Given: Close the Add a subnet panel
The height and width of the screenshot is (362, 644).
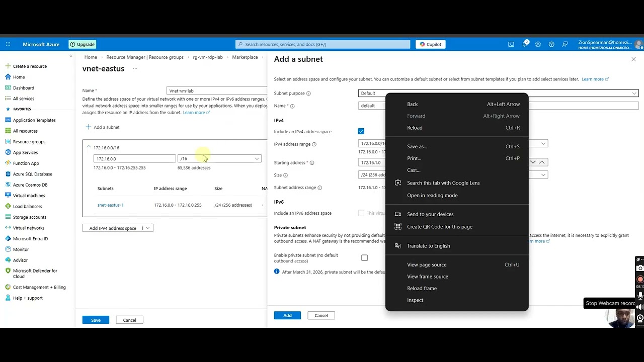Looking at the screenshot, I should [x=633, y=59].
